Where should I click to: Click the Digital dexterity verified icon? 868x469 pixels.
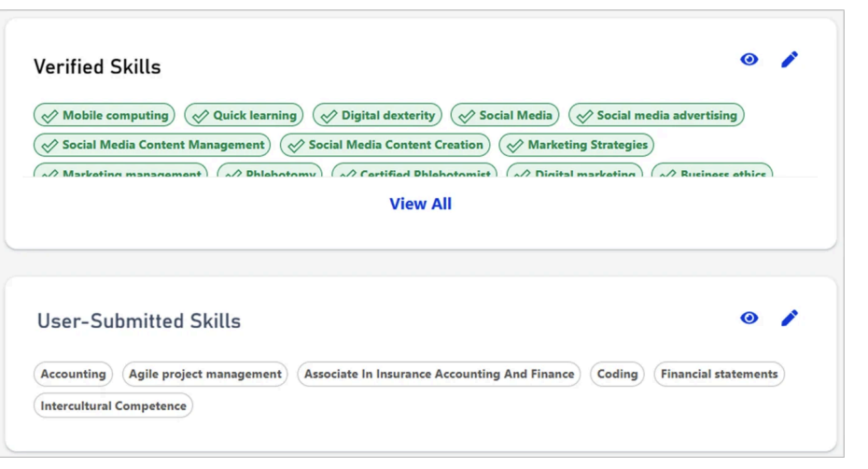(x=328, y=116)
